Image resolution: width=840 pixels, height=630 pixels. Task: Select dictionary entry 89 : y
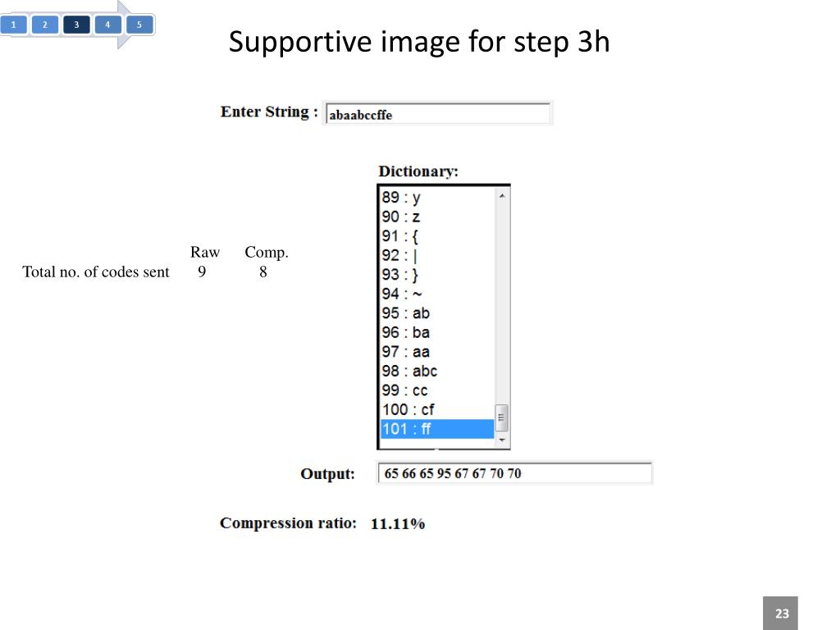pos(437,197)
